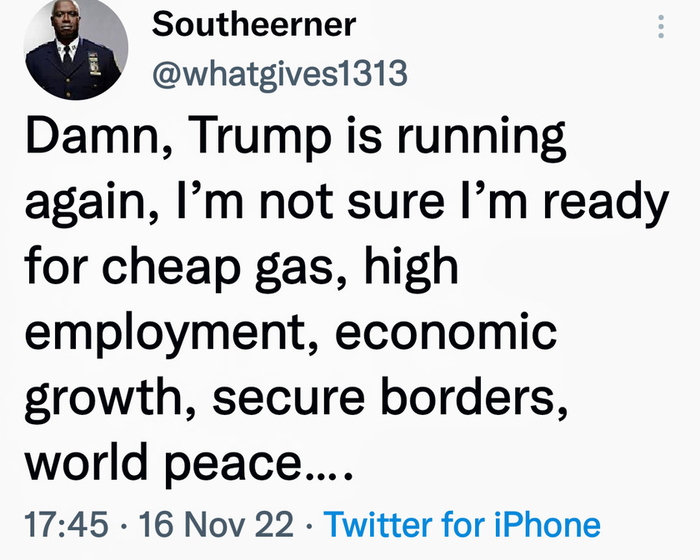Click the phrase "secure borders" in the tweet
The height and width of the screenshot is (560, 700).
coord(389,398)
